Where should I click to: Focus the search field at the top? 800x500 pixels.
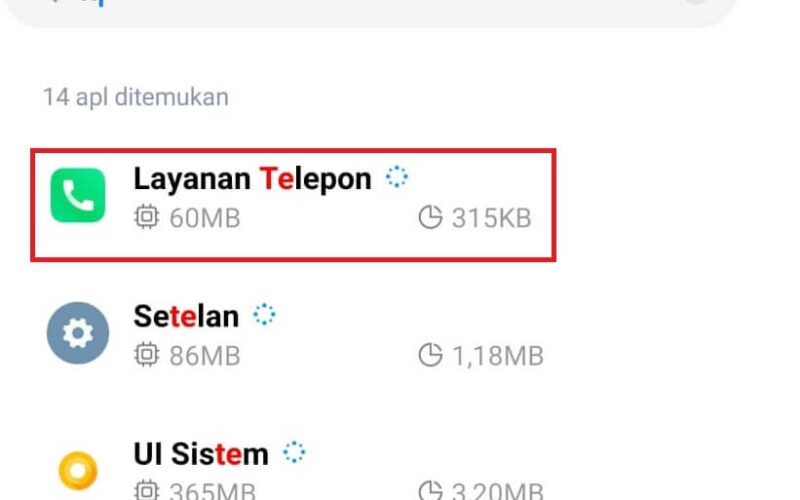(x=372, y=10)
